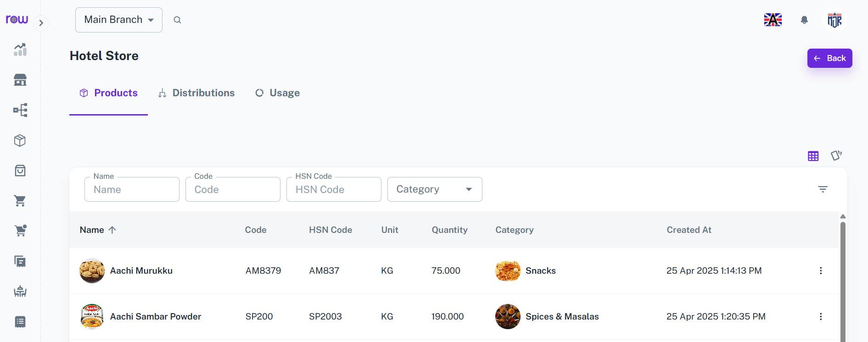Switch to the Distributions tab
Image resolution: width=868 pixels, height=342 pixels.
click(196, 93)
